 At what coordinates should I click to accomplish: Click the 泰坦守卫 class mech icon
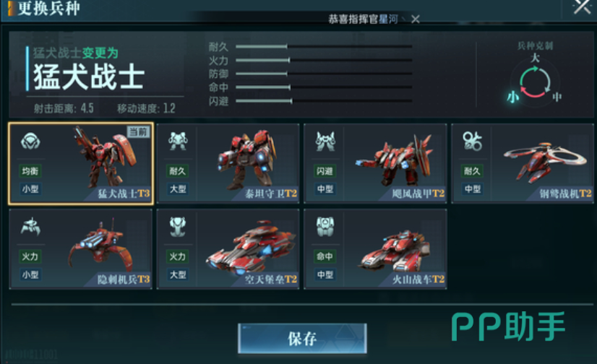click(178, 141)
